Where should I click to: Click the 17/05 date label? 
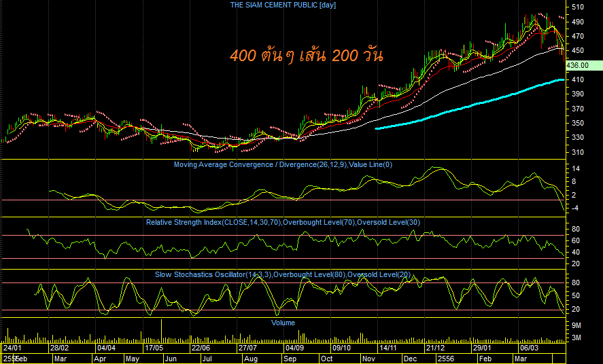tap(154, 348)
